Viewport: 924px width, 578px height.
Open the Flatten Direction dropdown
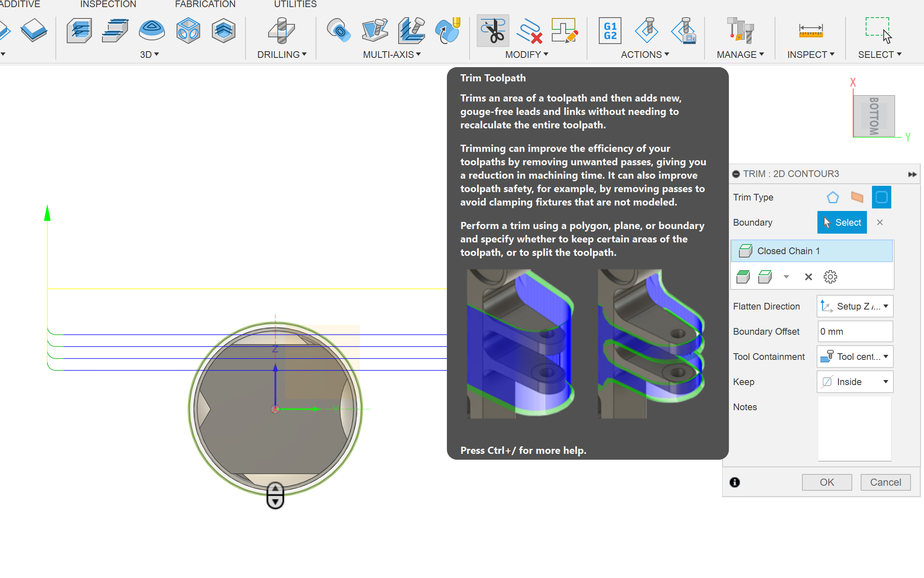pyautogui.click(x=855, y=306)
